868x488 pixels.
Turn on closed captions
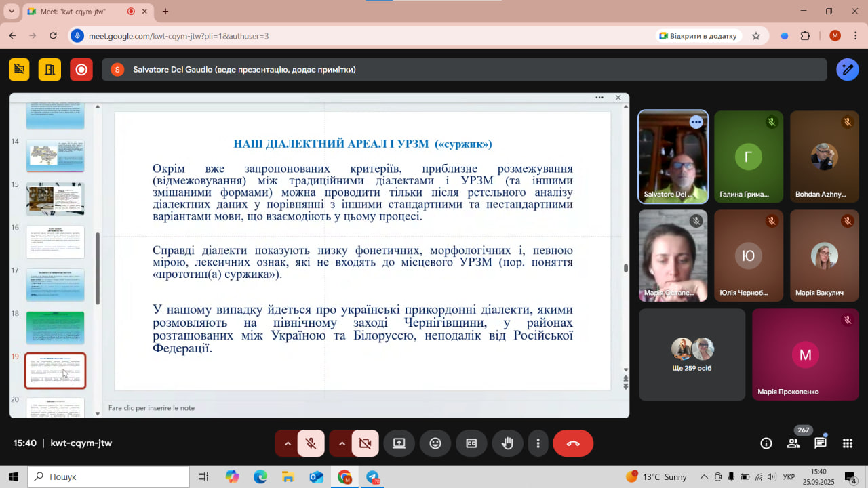pos(471,443)
